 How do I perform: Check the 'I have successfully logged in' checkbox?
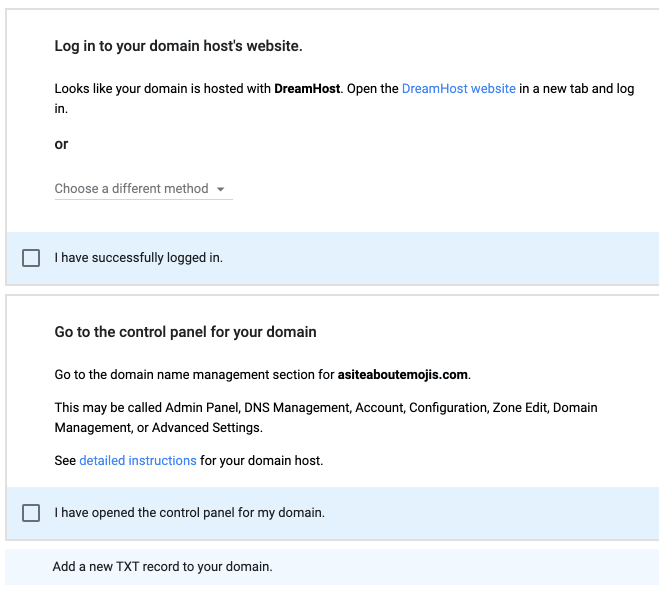(x=32, y=258)
